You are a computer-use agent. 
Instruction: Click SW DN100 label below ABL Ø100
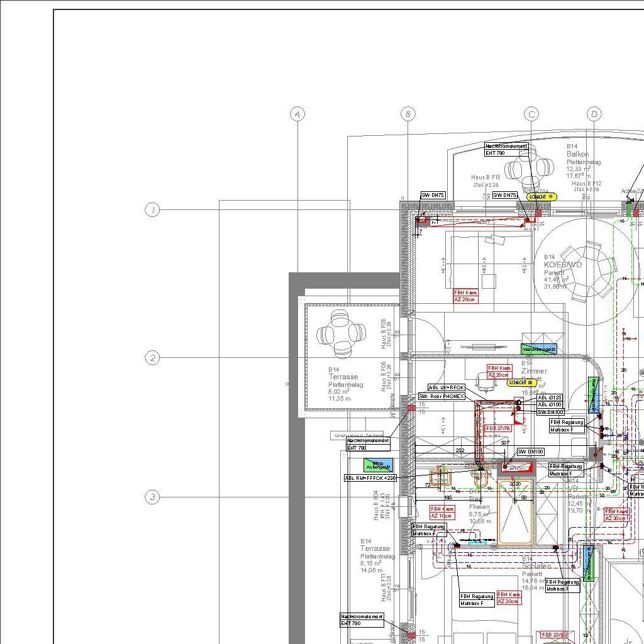[550, 412]
